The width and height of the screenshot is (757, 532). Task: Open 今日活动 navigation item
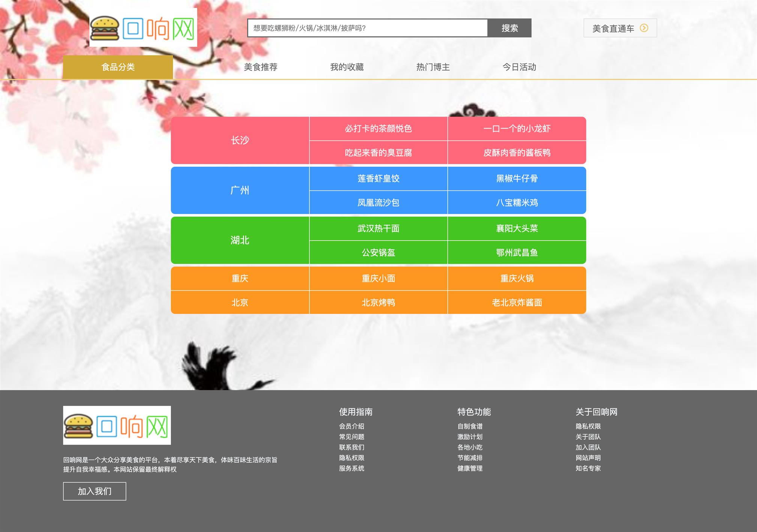tap(519, 67)
